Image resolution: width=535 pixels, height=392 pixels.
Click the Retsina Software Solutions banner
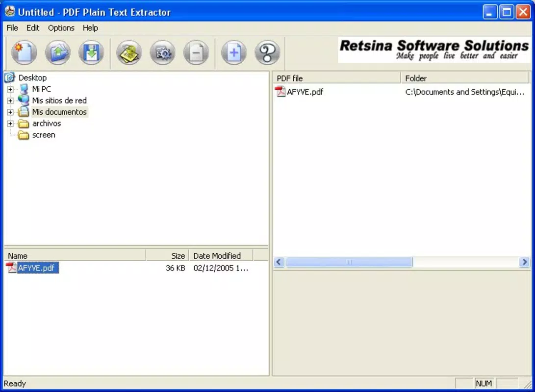point(434,50)
